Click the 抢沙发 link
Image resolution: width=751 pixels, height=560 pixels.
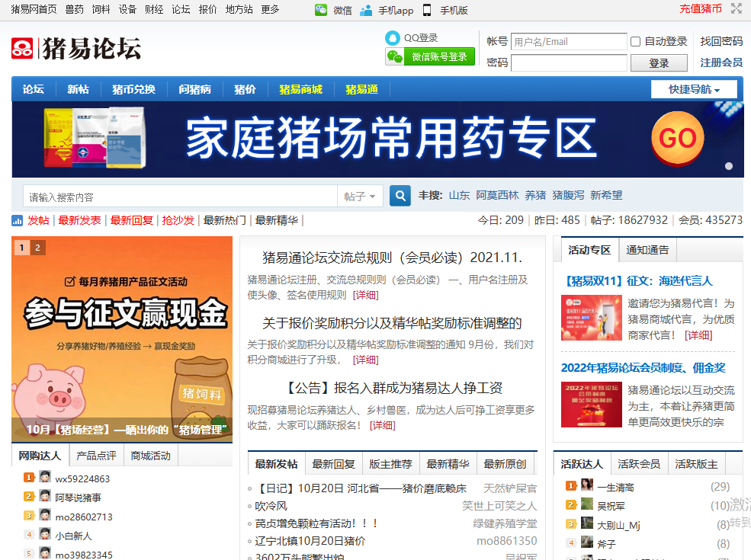[178, 220]
